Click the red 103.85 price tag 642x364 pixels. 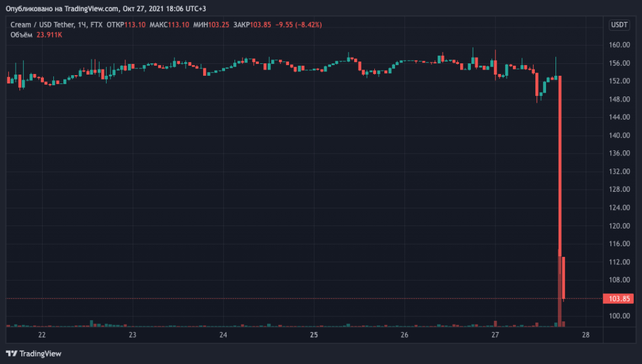[618, 299]
